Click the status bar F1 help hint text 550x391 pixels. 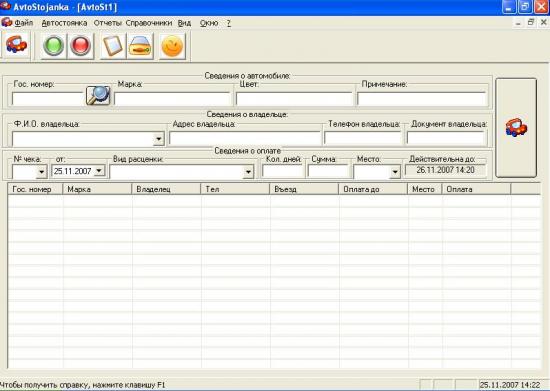[83, 385]
